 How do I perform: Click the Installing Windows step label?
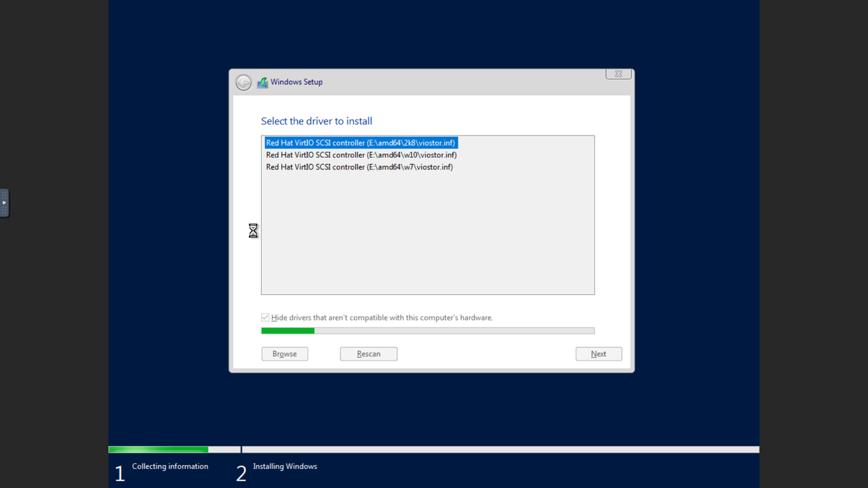click(285, 466)
